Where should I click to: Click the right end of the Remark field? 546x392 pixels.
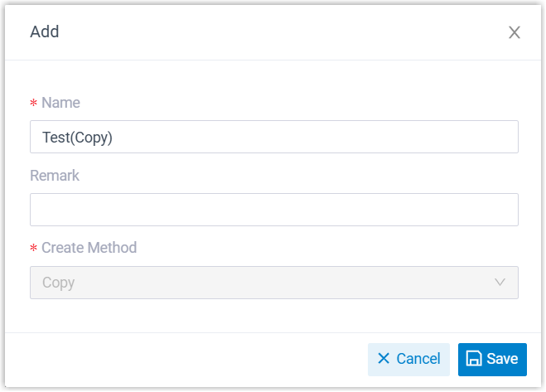(x=497, y=210)
